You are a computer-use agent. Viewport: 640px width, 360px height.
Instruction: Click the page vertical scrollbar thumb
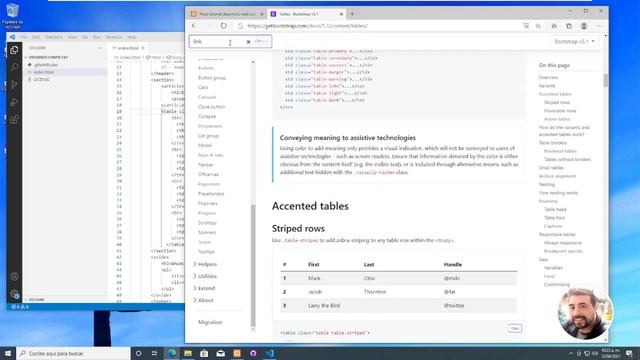pos(605,80)
